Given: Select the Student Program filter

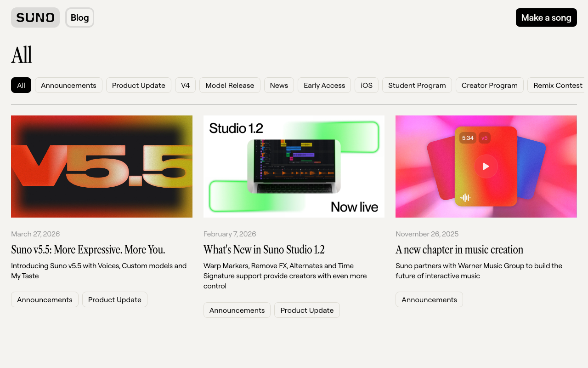Looking at the screenshot, I should click(417, 85).
